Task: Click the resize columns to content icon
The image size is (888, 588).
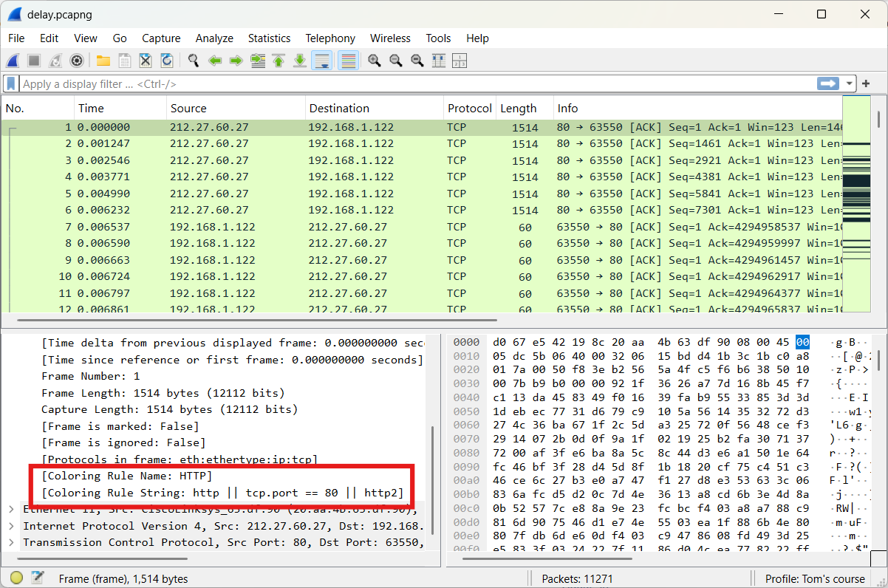Action: pyautogui.click(x=438, y=61)
